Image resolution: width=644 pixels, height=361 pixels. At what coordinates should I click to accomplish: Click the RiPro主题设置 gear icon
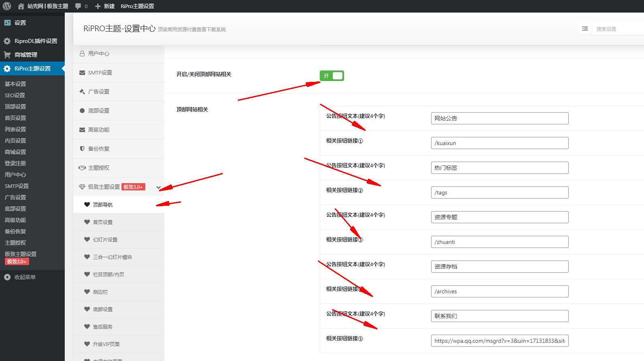[7, 68]
